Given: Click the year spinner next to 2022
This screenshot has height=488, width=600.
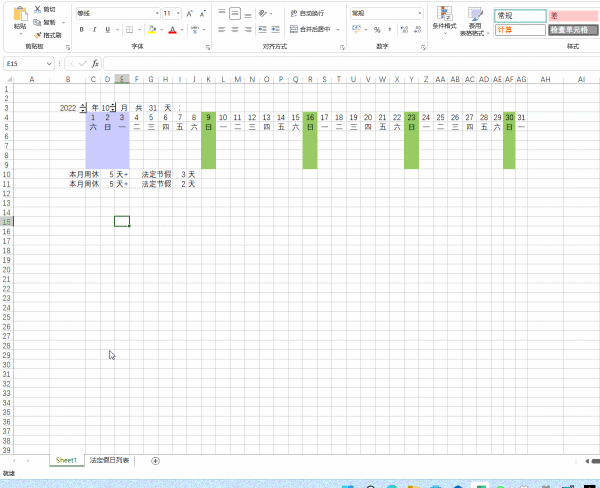Looking at the screenshot, I should click(x=83, y=107).
